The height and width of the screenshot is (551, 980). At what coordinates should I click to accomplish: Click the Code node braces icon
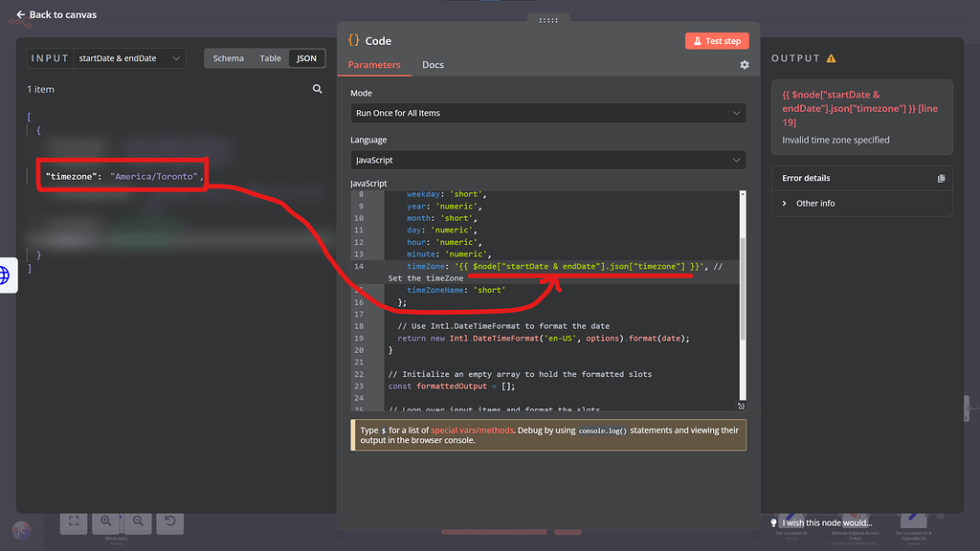(354, 40)
